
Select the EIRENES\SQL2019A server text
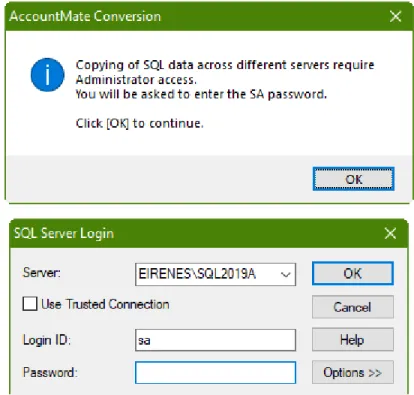[x=197, y=274]
